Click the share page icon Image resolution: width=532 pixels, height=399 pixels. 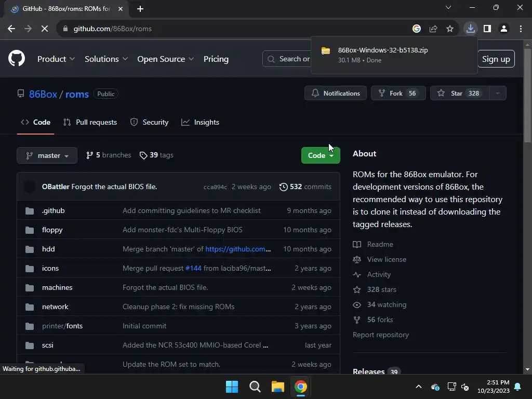[x=433, y=29]
